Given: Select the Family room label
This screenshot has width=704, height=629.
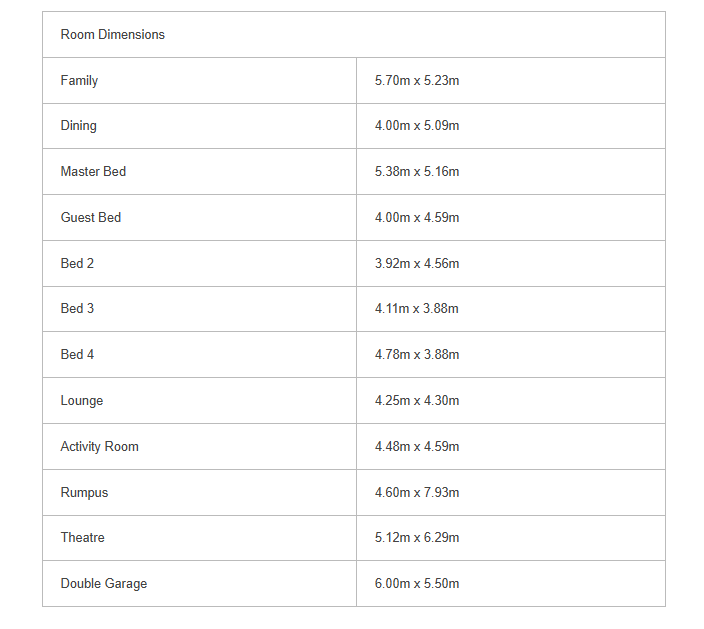Looking at the screenshot, I should [79, 81].
